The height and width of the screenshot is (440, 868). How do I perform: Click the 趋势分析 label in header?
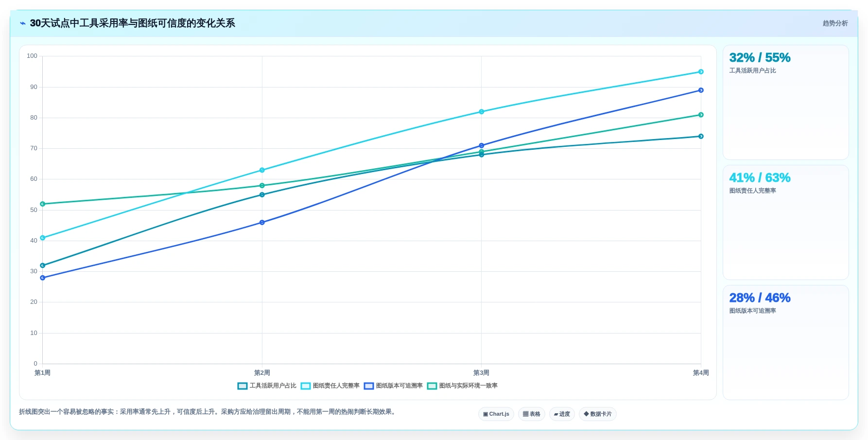[x=835, y=23]
